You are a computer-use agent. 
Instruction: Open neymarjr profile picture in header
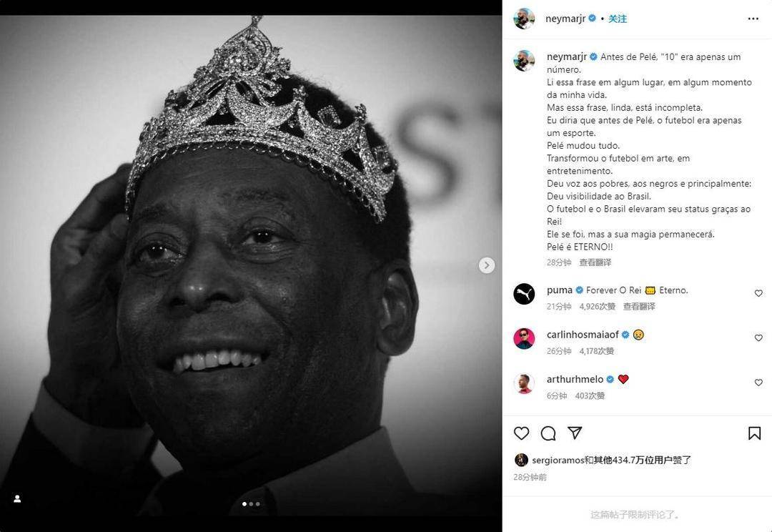[524, 19]
